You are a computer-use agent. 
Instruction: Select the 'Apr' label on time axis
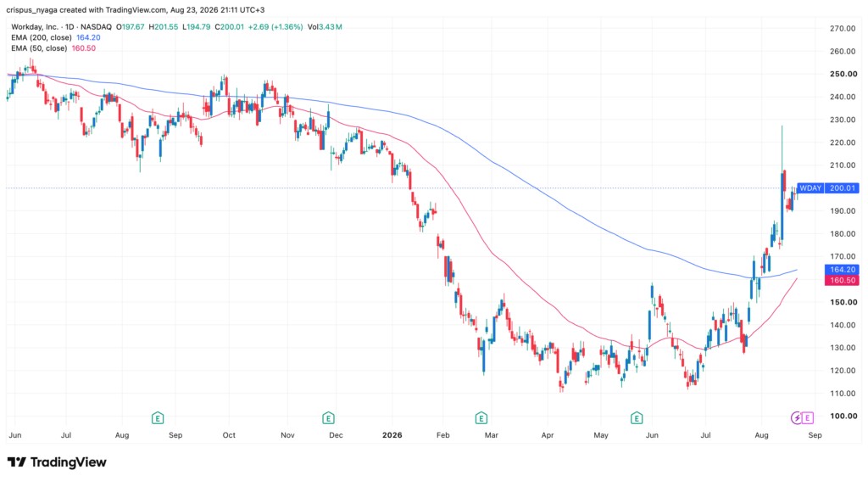[x=548, y=435]
